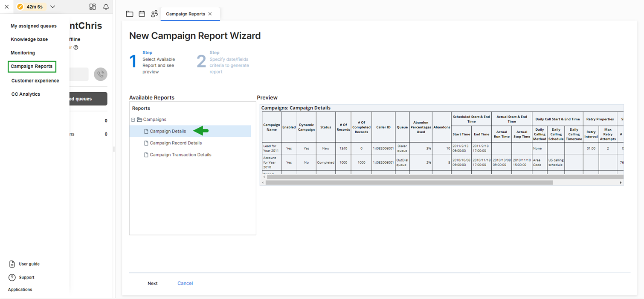Click the Campaigns folder icon
Image resolution: width=644 pixels, height=299 pixels.
coord(139,120)
